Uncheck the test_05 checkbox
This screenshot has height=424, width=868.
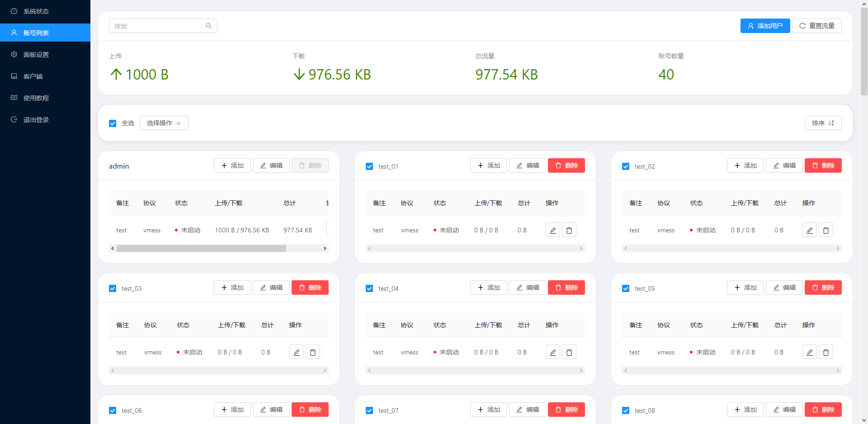pos(626,288)
